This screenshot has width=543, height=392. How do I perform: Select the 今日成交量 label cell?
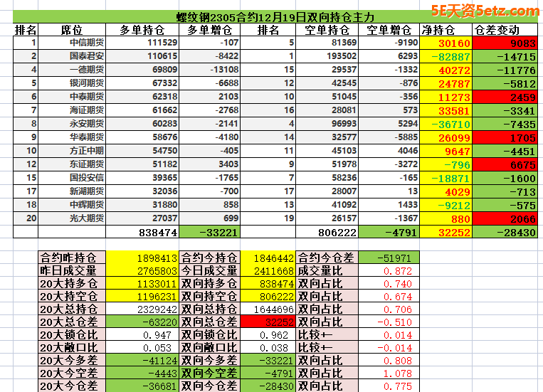(x=209, y=270)
